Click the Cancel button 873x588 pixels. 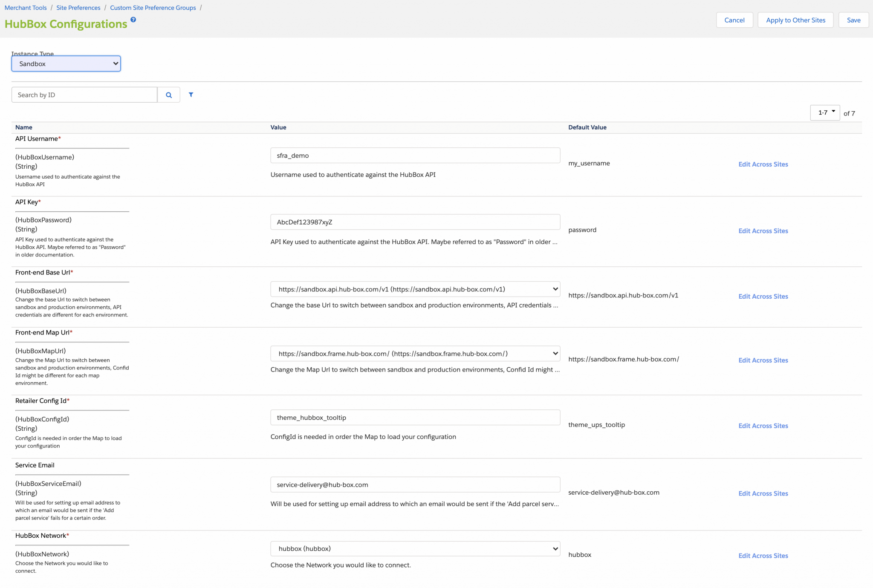click(734, 20)
